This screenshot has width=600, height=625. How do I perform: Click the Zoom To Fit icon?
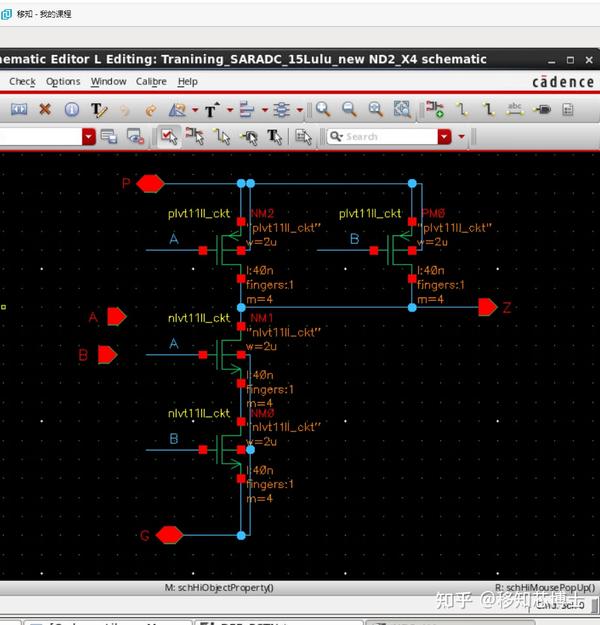376,109
